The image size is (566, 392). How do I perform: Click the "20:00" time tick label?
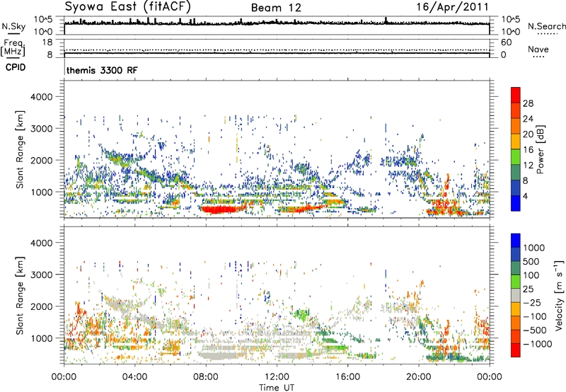coord(419,377)
